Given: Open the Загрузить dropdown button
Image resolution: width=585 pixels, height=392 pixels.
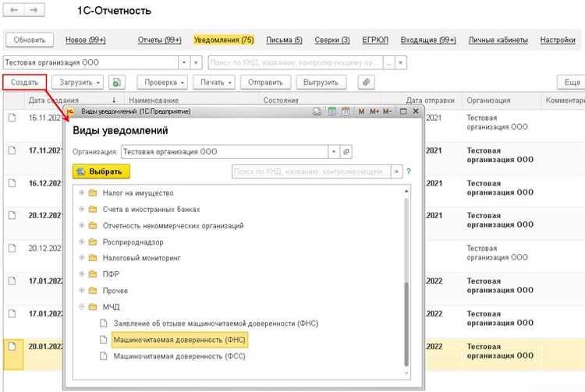Looking at the screenshot, I should pyautogui.click(x=77, y=83).
